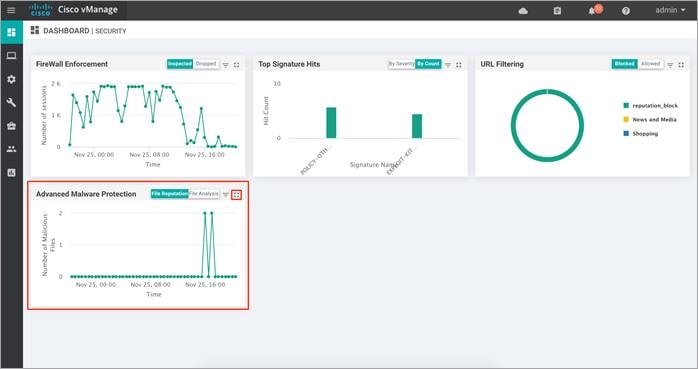Open the FireWall Enforcement filter icon

tap(226, 65)
